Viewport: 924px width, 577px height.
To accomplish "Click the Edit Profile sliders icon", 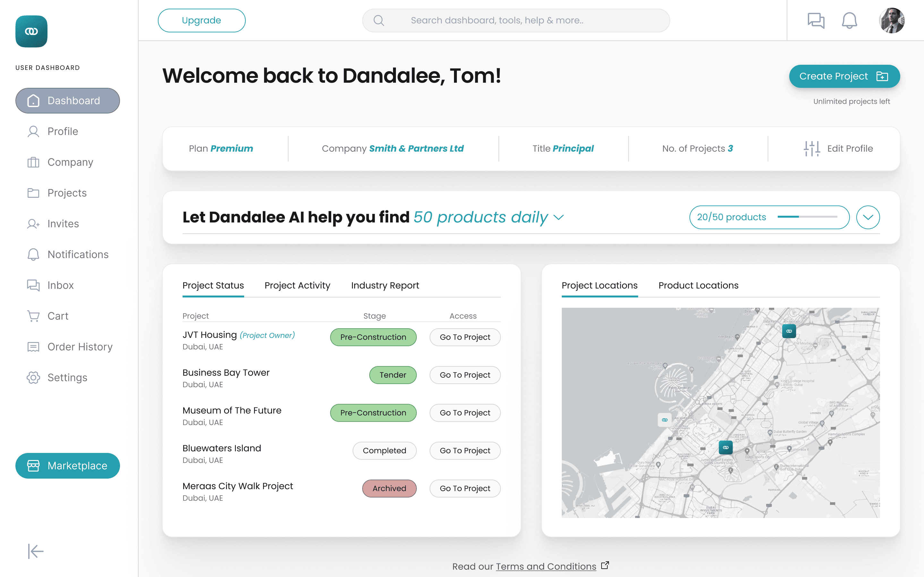I will (811, 148).
